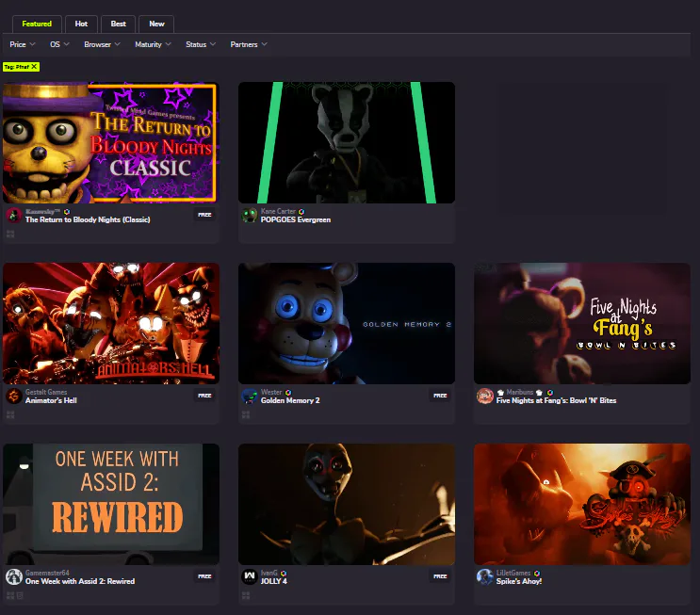
Task: Expand the OS filter dropdown
Action: point(59,44)
